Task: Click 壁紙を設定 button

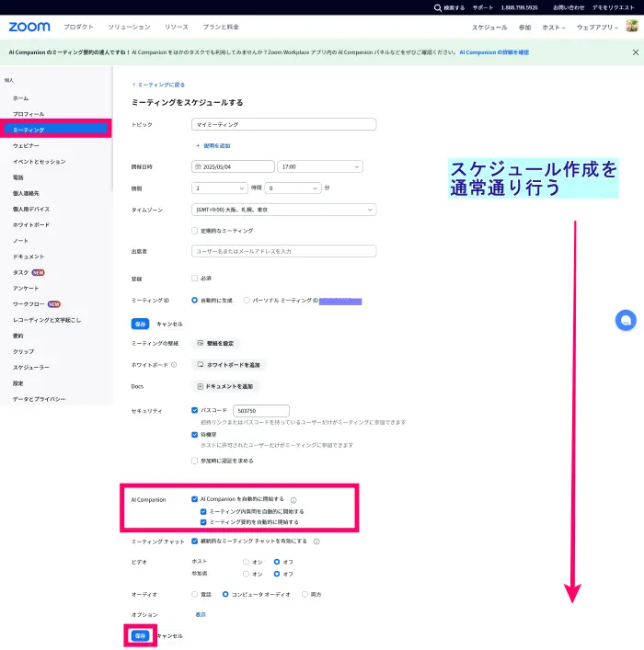Action: point(215,343)
